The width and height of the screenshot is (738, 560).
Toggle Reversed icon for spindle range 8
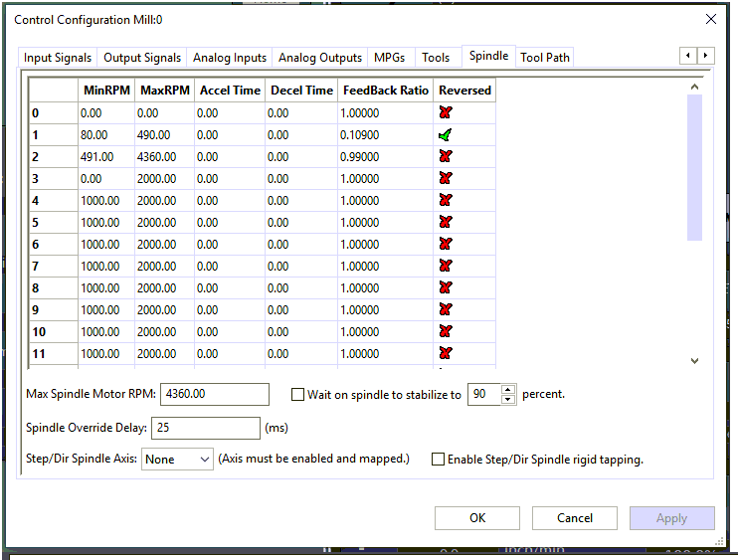[445, 287]
